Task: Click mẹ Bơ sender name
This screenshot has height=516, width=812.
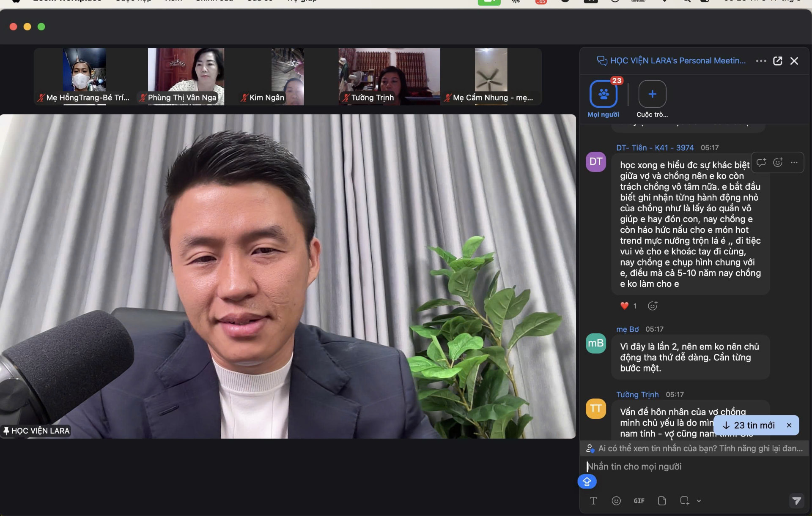Action: [x=627, y=329]
